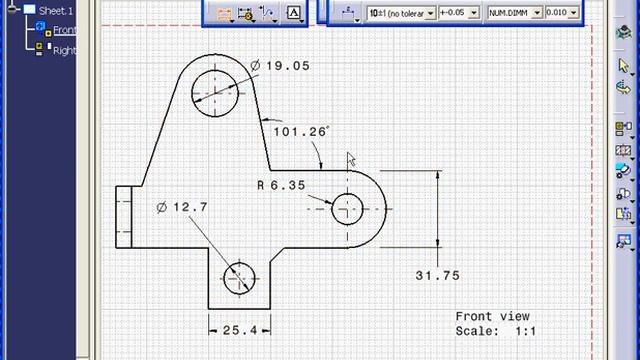Collapse the Sheet.1 tree node
Viewport: 640px width, 360px height.
tap(13, 9)
